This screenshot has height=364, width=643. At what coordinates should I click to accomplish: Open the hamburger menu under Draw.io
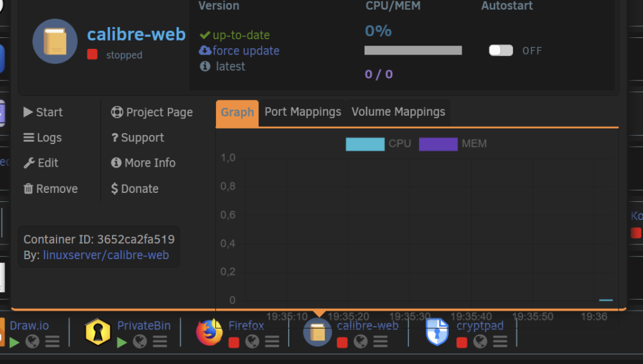pos(53,341)
